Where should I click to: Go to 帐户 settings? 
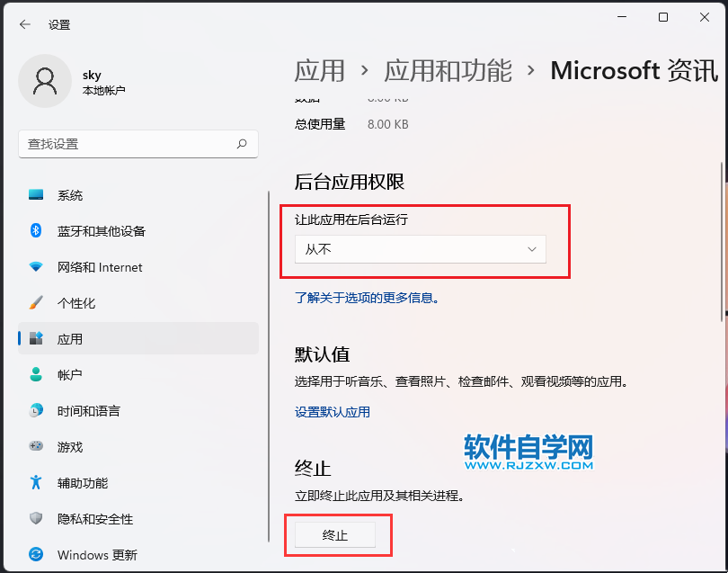pyautogui.click(x=70, y=375)
